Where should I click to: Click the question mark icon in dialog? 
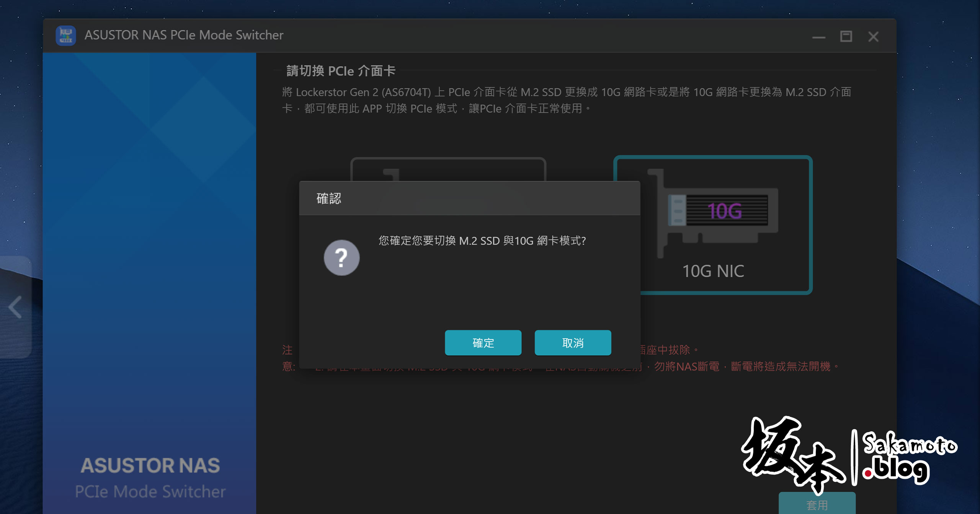coord(341,257)
